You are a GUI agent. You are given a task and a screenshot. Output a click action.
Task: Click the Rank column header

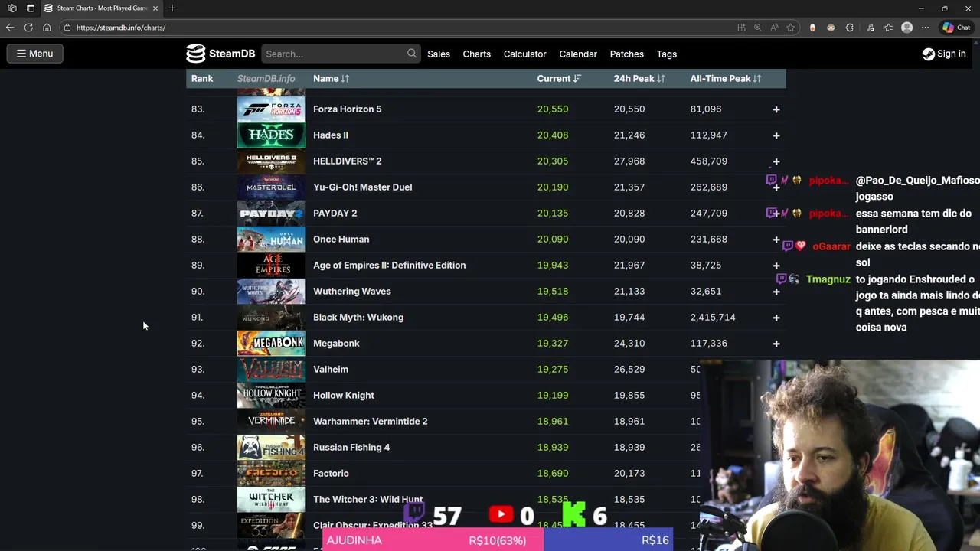coord(202,78)
